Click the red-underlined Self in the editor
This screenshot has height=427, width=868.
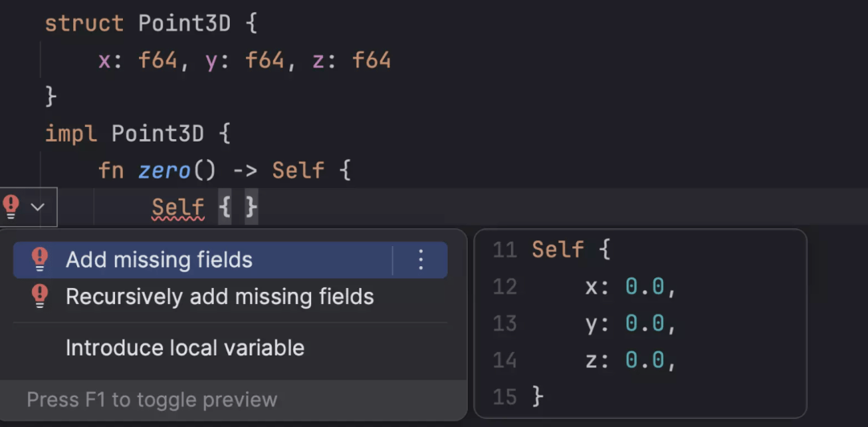(178, 207)
